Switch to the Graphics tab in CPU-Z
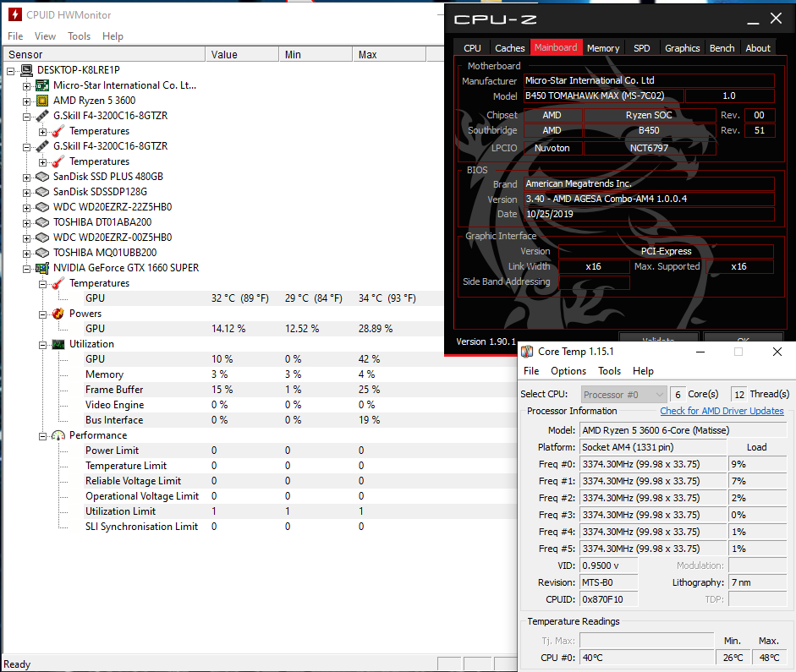The image size is (796, 672). [x=683, y=47]
